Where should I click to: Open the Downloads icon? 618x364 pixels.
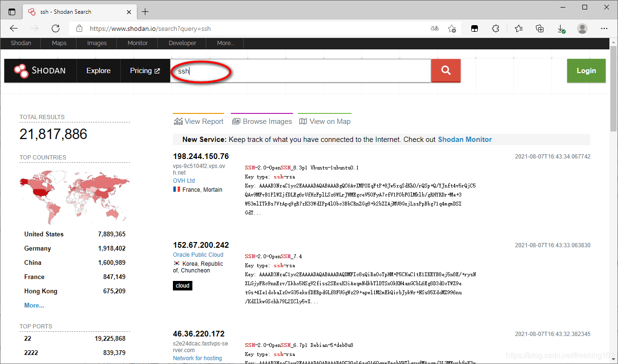coord(561,28)
